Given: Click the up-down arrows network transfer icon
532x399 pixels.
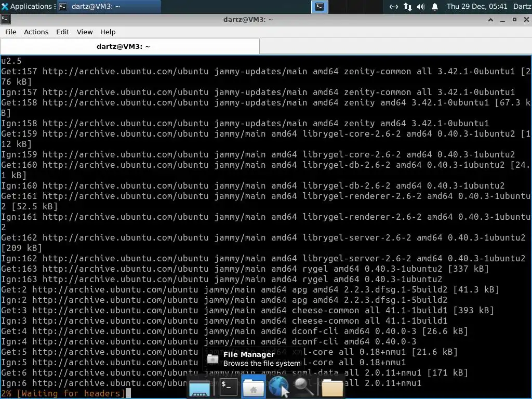Looking at the screenshot, I should click(408, 6).
